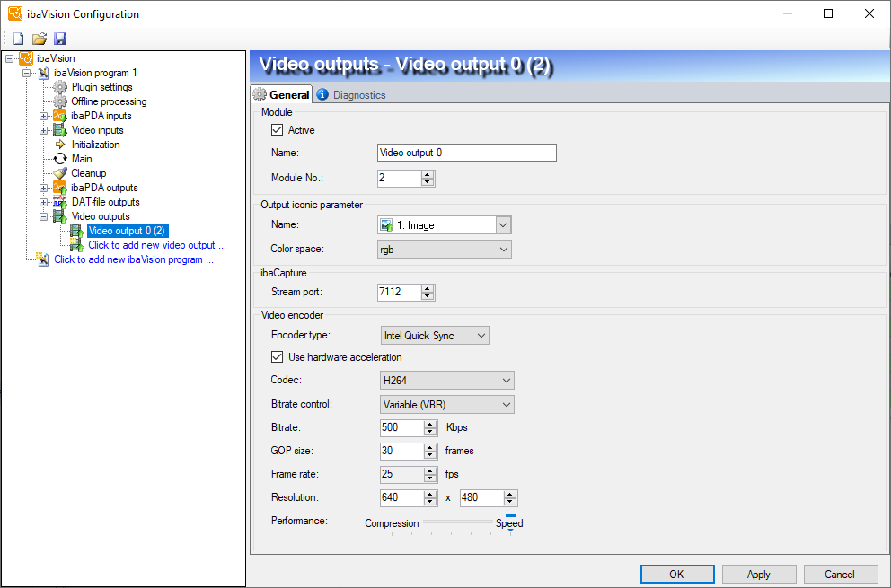The width and height of the screenshot is (891, 588).
Task: Click the Open folder toolbar icon
Action: click(40, 39)
